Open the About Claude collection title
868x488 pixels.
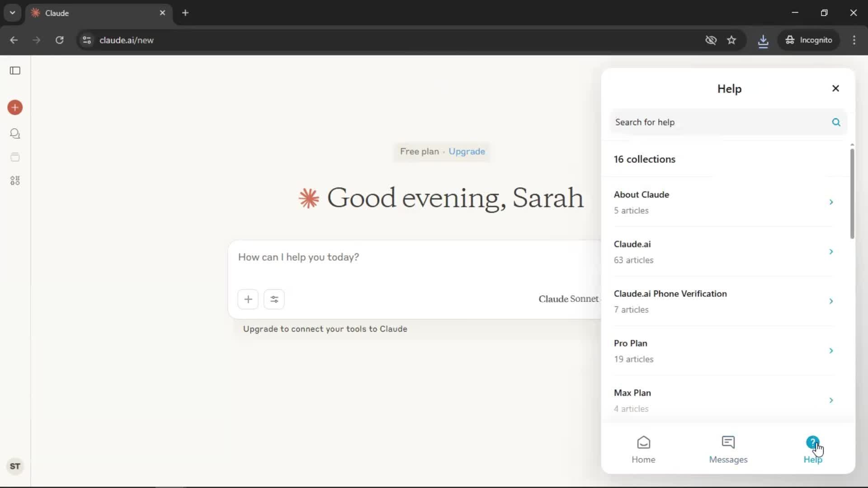click(641, 194)
